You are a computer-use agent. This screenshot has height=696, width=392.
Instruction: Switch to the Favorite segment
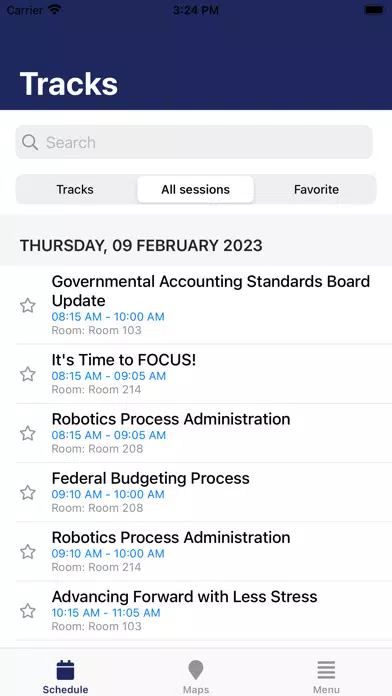pyautogui.click(x=316, y=190)
